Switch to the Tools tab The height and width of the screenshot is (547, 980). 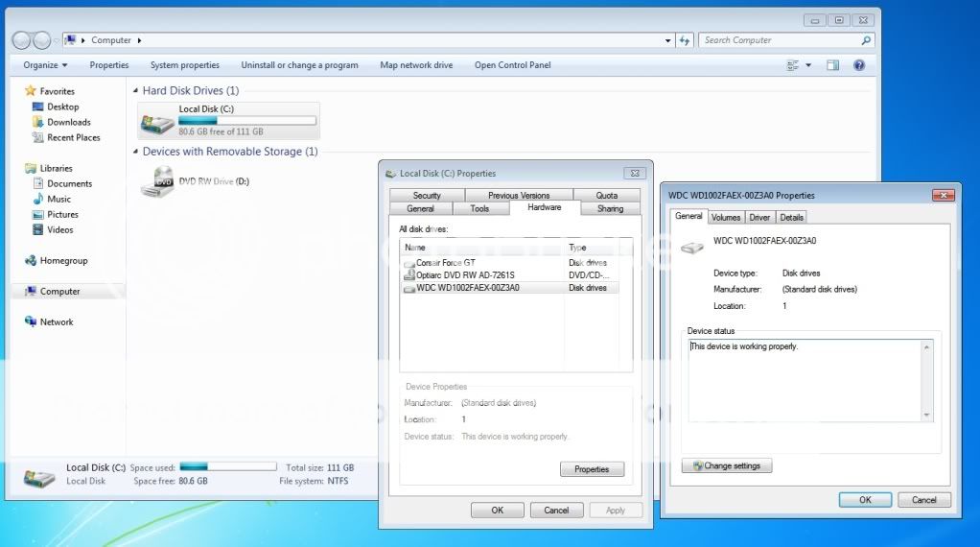[x=479, y=208]
